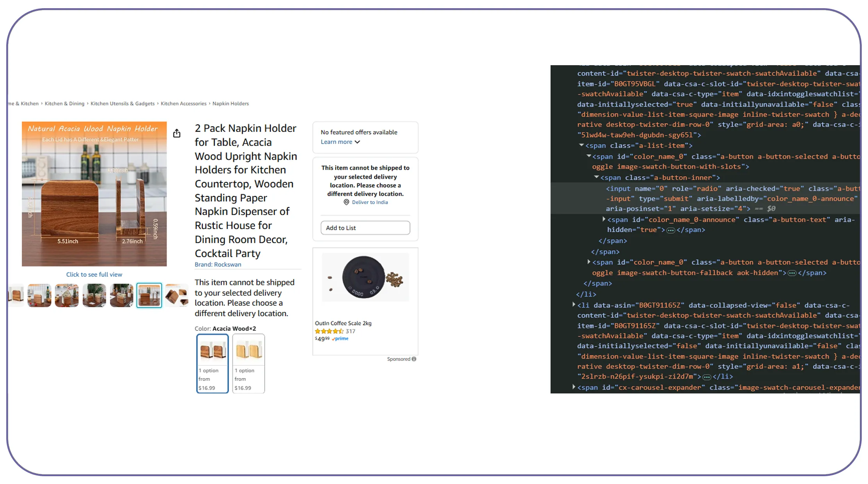Expand the Learn more chevron
This screenshot has width=868, height=484.
pyautogui.click(x=358, y=142)
